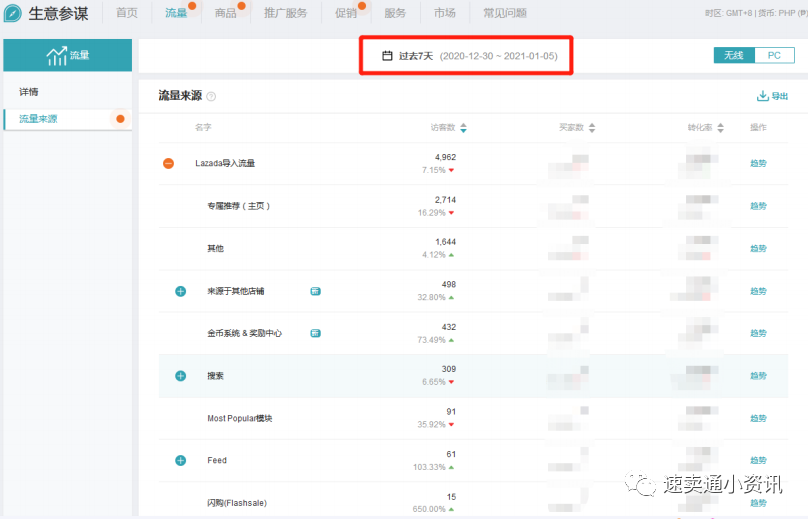This screenshot has width=808, height=519.
Task: Click the 名字 column header
Action: [x=203, y=127]
